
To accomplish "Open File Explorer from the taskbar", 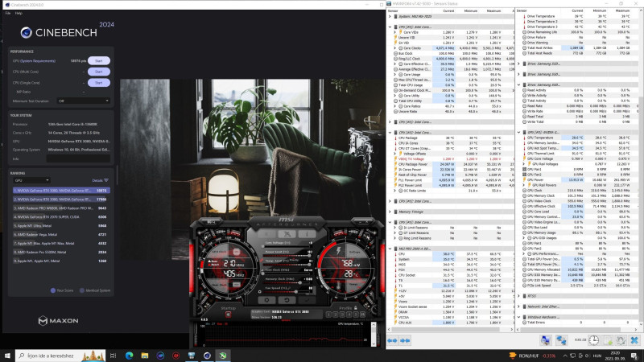I will [145, 356].
